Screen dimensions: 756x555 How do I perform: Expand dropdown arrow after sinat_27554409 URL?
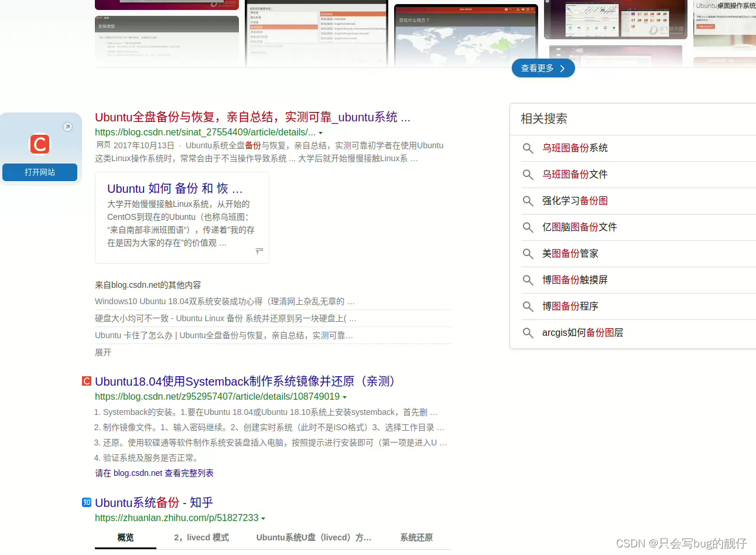pos(320,133)
